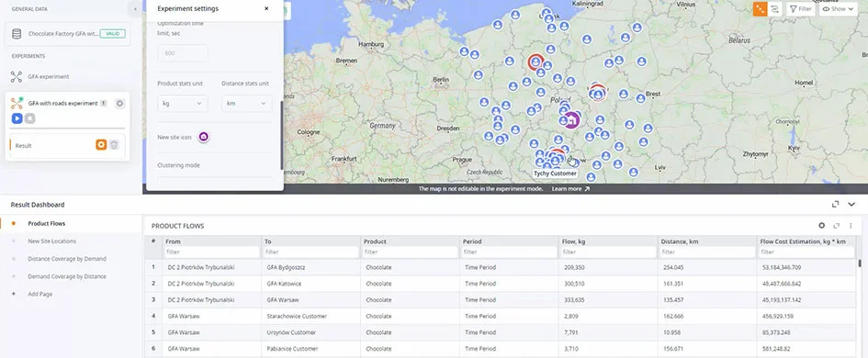Viewport: 868px width, 358px height.
Task: Click the 254.045 distance value
Action: pyautogui.click(x=672, y=267)
